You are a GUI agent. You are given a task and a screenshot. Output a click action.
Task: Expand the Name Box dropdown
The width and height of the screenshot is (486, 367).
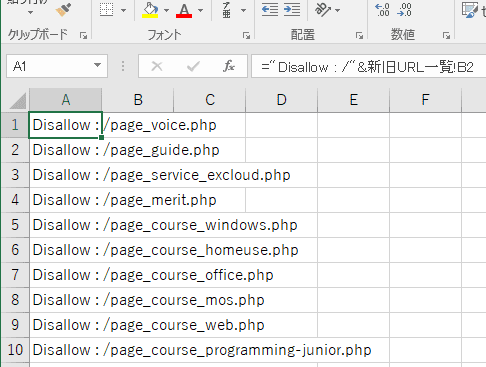[97, 65]
